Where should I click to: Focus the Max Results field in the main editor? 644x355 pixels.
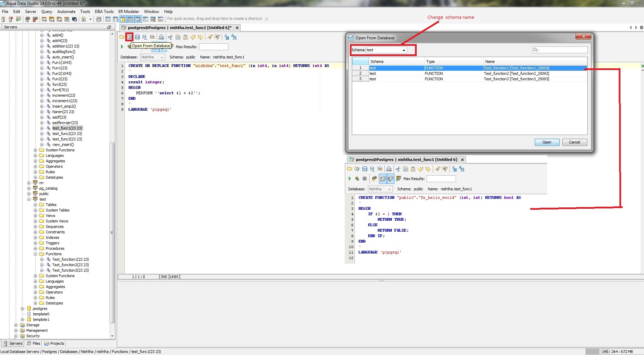(x=213, y=47)
